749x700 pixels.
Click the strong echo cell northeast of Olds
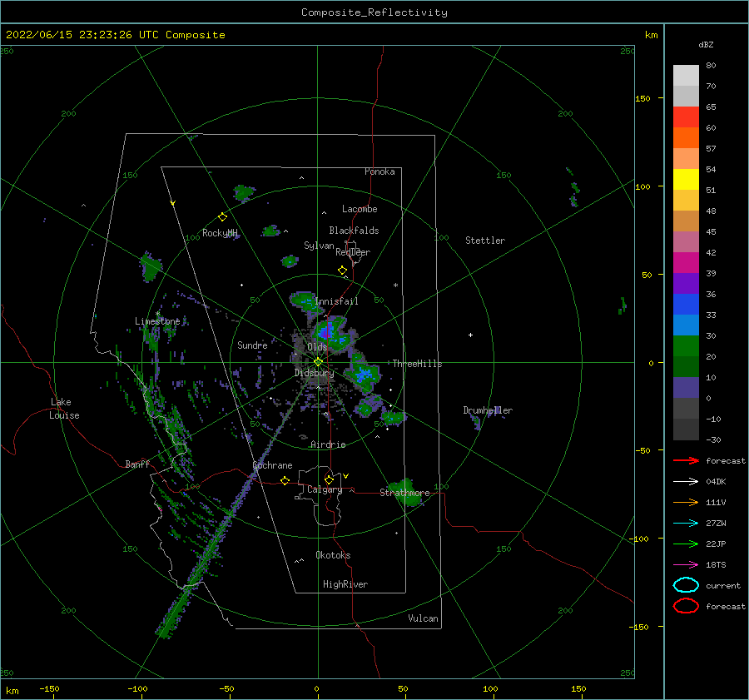(x=327, y=330)
